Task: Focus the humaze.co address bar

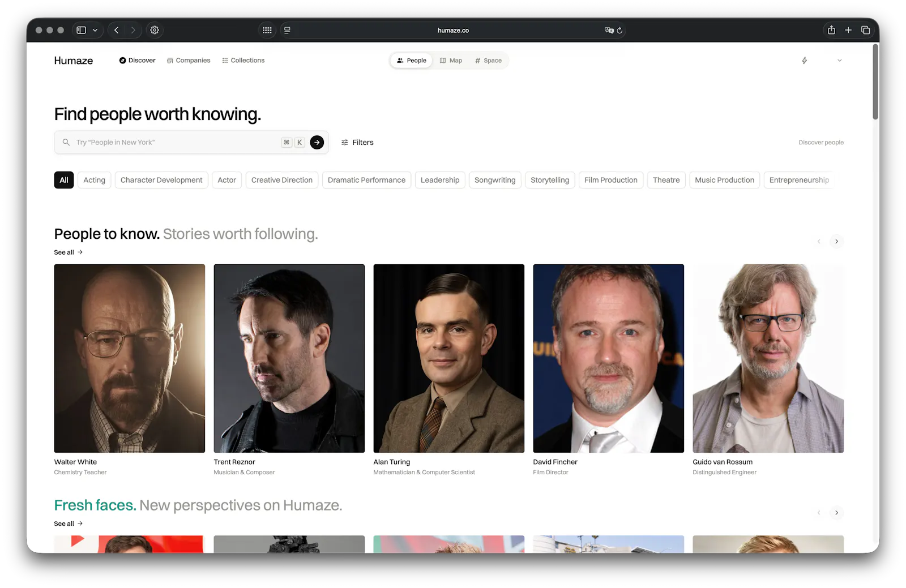Action: 453,30
